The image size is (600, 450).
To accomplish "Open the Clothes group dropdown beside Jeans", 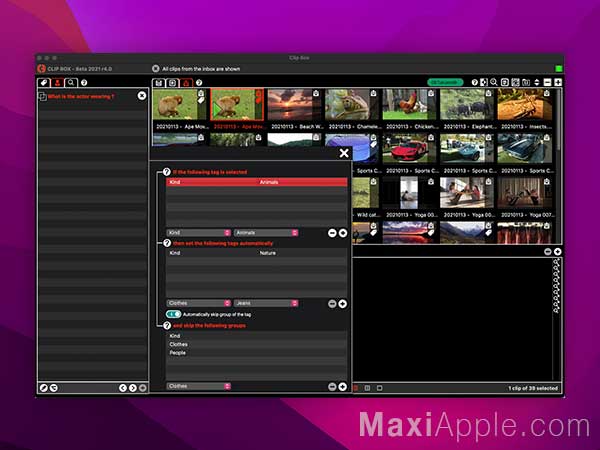I will (199, 303).
